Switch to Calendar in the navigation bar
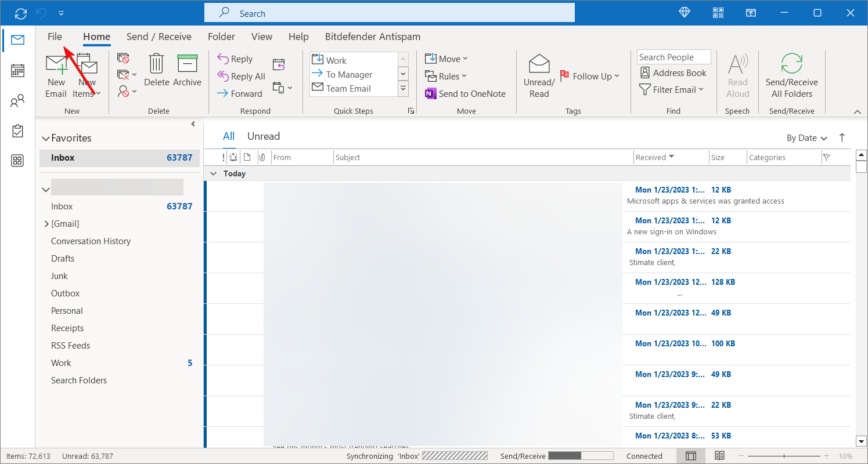Screen dimensions: 868x464 click(17, 71)
